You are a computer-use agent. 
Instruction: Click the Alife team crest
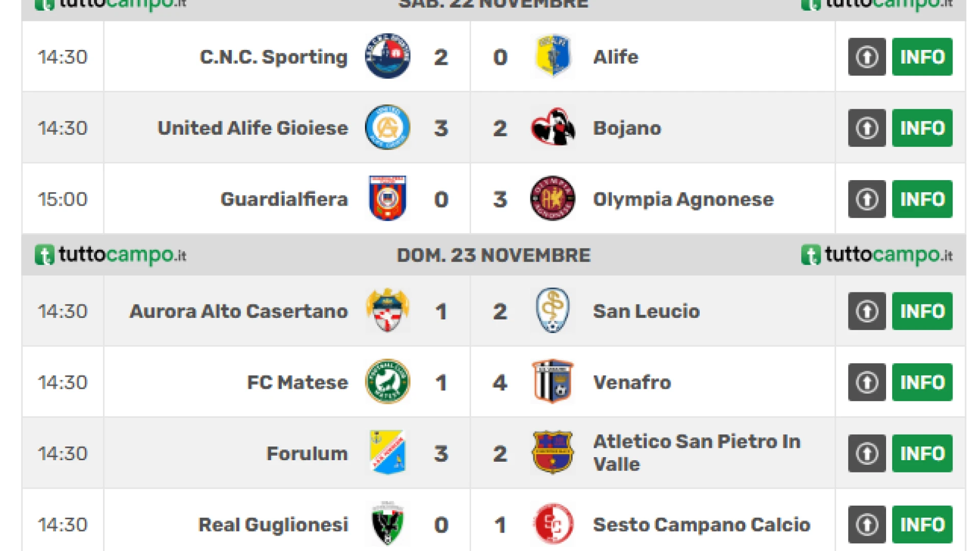[553, 56]
